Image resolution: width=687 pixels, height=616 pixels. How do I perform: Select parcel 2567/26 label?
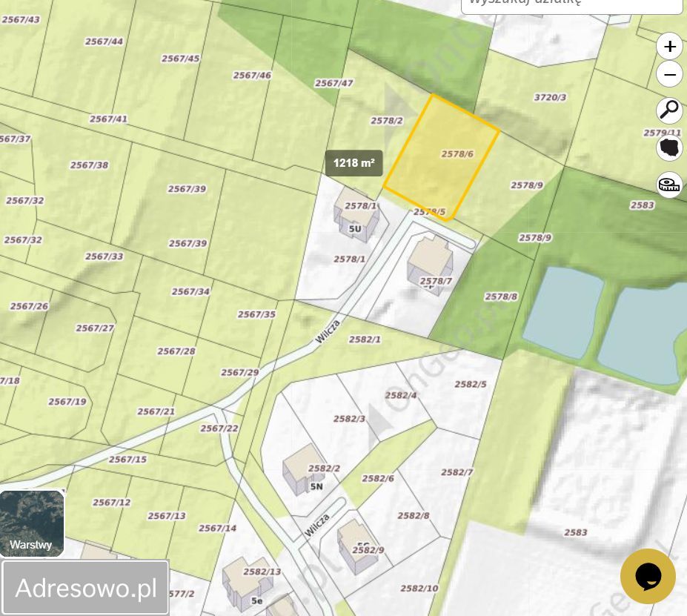click(29, 306)
